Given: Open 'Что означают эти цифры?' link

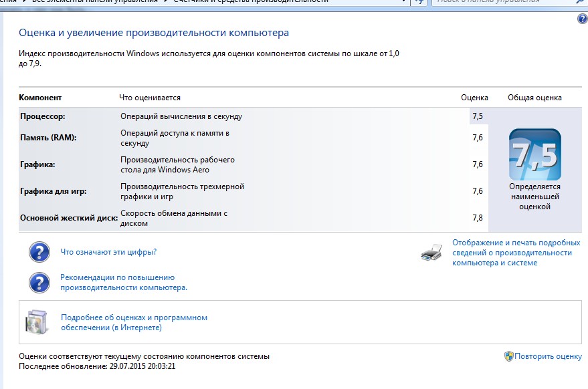Looking at the screenshot, I should pos(108,252).
